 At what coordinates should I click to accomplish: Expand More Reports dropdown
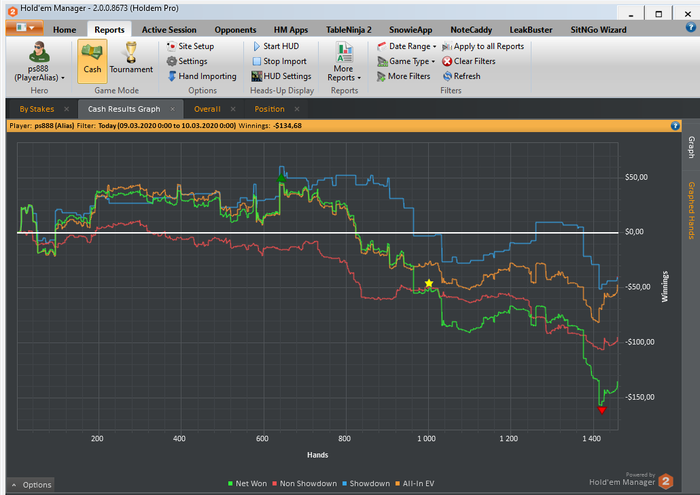[x=344, y=62]
